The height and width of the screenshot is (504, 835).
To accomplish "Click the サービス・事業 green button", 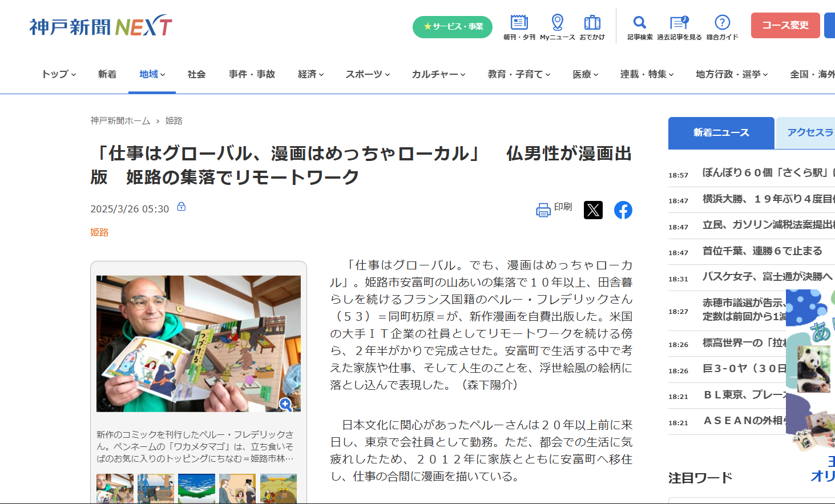I will [453, 27].
